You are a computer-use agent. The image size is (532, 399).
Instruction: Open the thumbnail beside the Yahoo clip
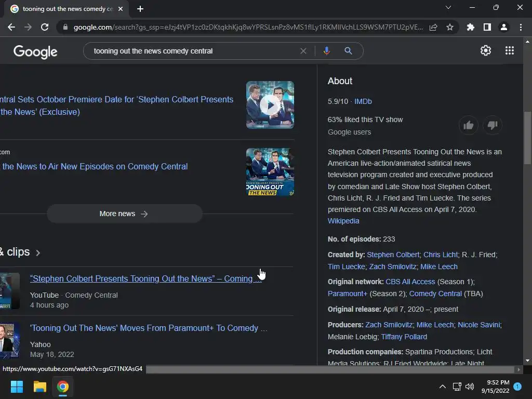pyautogui.click(x=9, y=341)
